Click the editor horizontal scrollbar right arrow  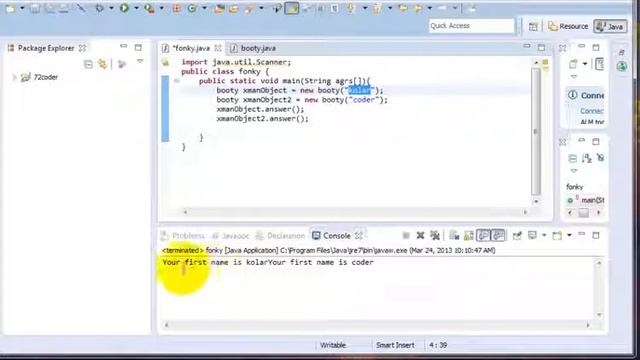point(525,212)
